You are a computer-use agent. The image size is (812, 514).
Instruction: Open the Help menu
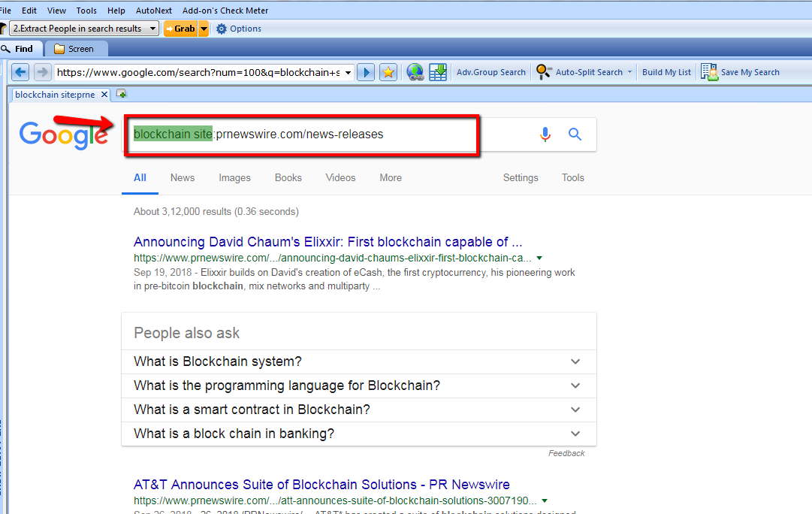pos(116,11)
